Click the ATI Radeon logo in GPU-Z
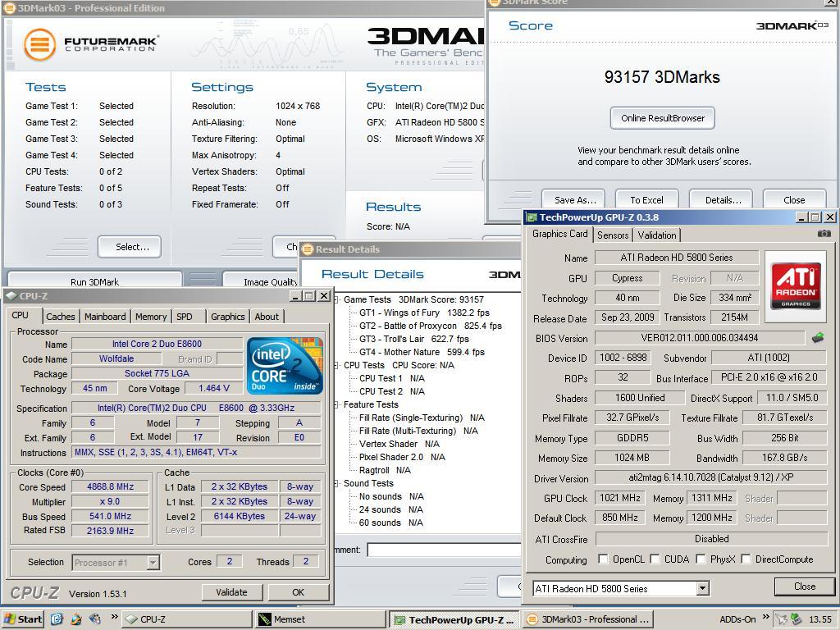 (796, 286)
